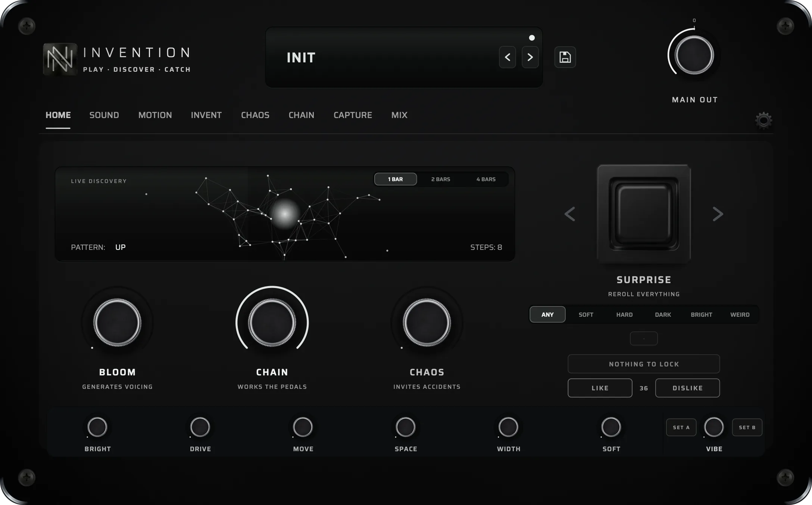The width and height of the screenshot is (812, 505).
Task: Click the SPACE macro knob
Action: click(x=406, y=427)
